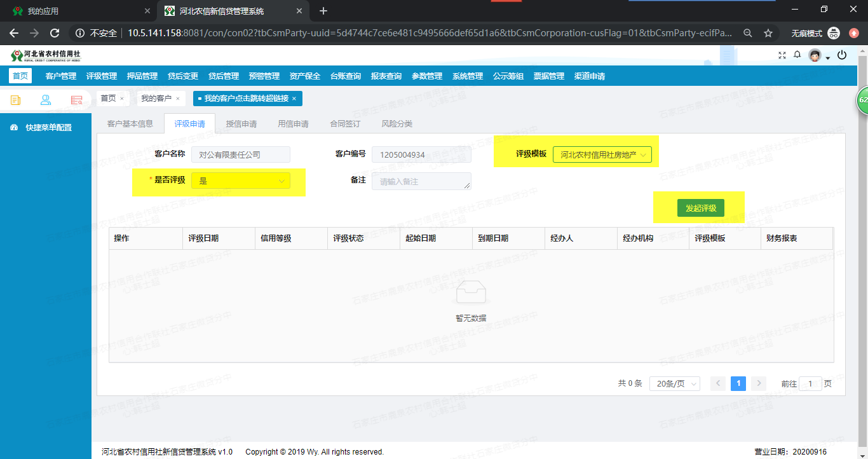
Task: Select the 快捷菜单配置 gauge icon
Action: (x=14, y=127)
